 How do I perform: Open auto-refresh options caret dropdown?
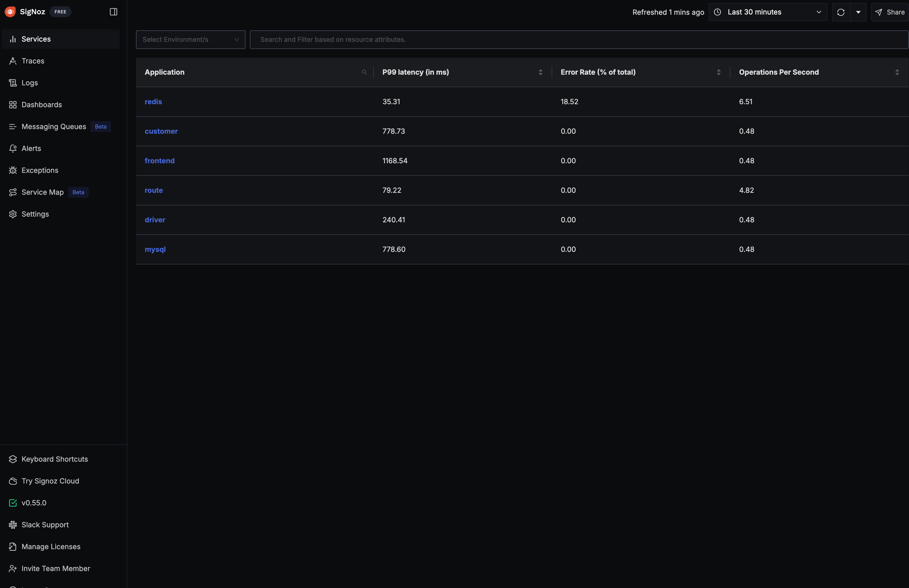[858, 12]
